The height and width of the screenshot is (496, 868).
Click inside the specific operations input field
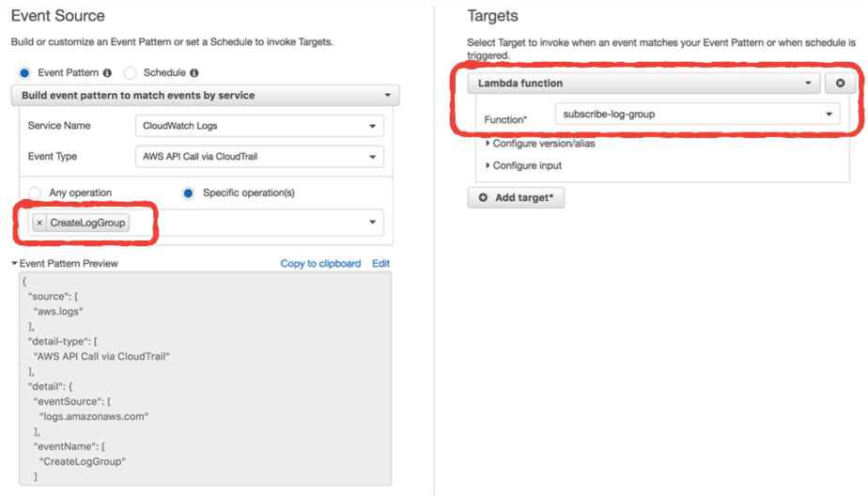(x=249, y=223)
